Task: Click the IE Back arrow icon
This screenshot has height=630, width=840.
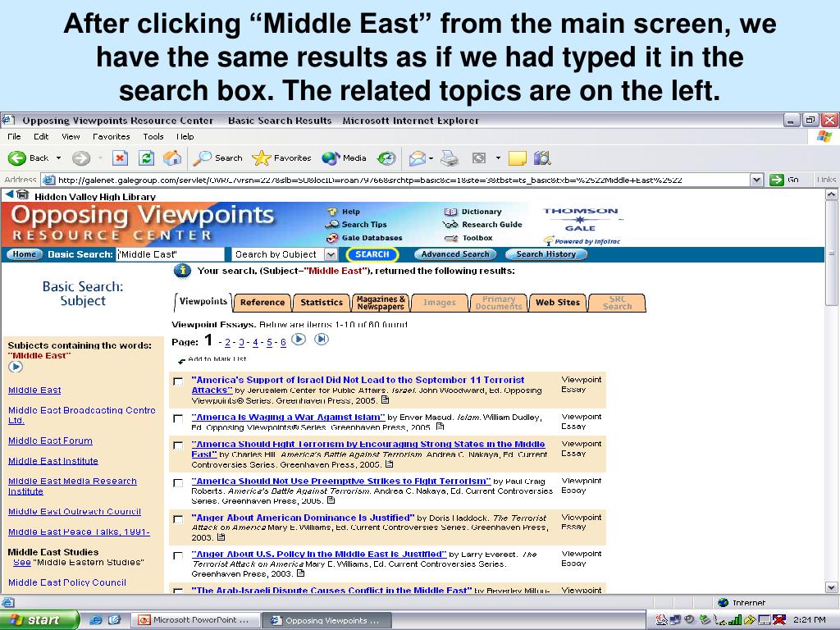Action: coord(16,158)
